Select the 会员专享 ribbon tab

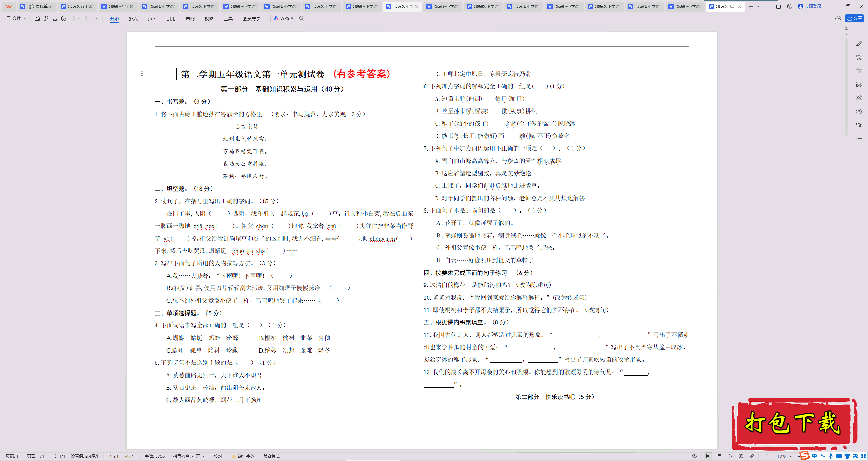[252, 19]
